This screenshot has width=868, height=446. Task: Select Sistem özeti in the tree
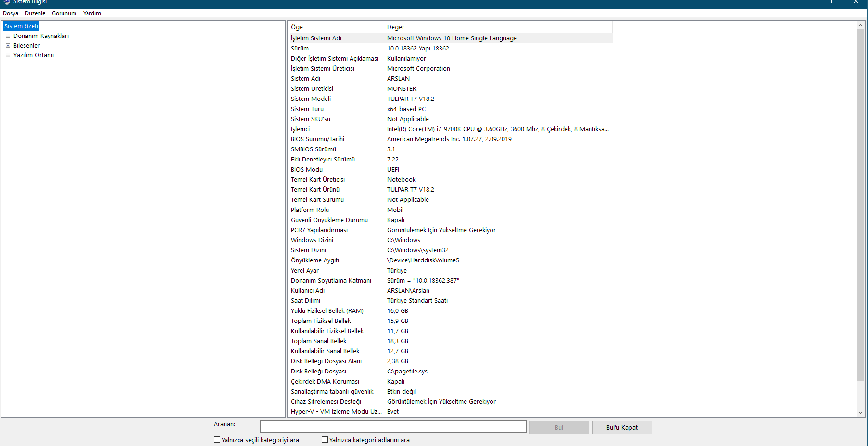pos(21,26)
